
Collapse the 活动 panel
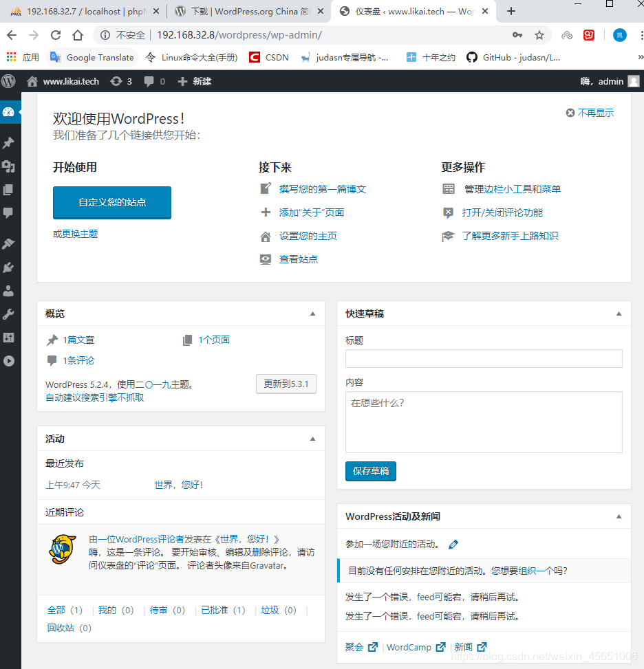pos(312,439)
